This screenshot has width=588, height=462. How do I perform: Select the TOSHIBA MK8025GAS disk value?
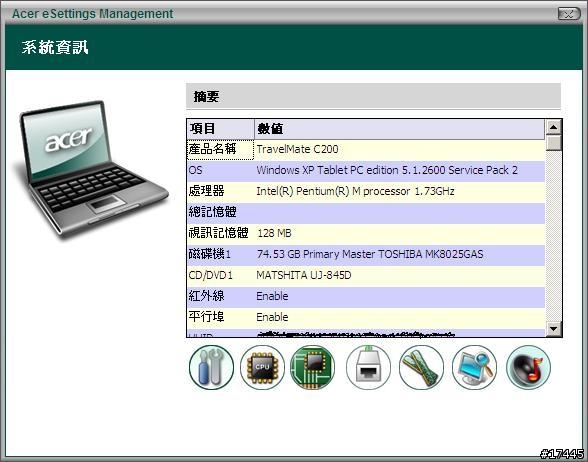(x=370, y=254)
